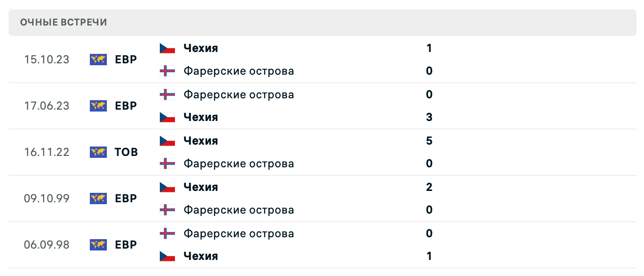Viewport: 644px width, 276px height.
Task: Click Czech flag in 06.09.98 match
Action: pos(167,256)
